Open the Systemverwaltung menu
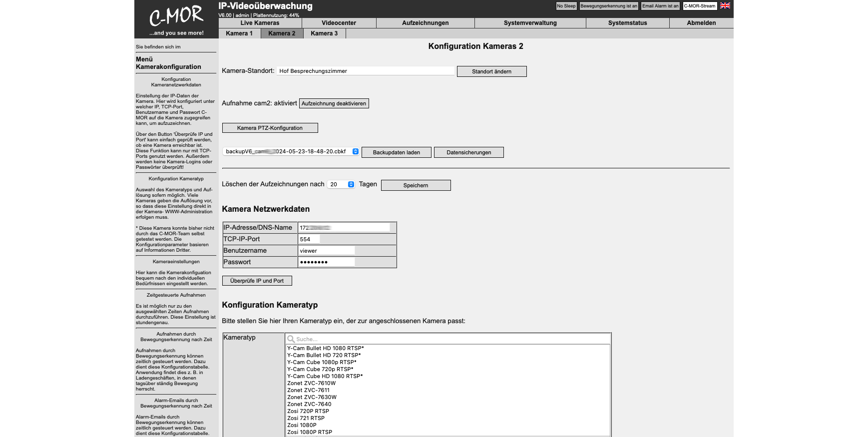Screen dimensions: 868x437 click(x=530, y=23)
